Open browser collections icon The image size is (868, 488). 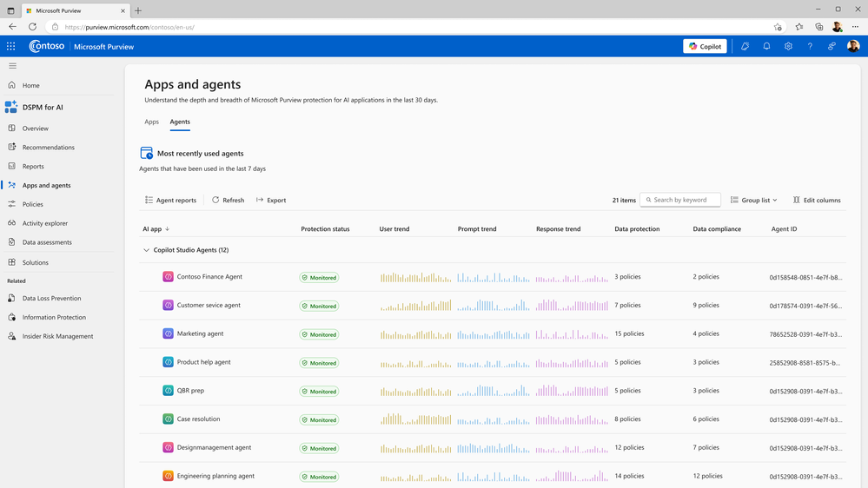pyautogui.click(x=818, y=27)
